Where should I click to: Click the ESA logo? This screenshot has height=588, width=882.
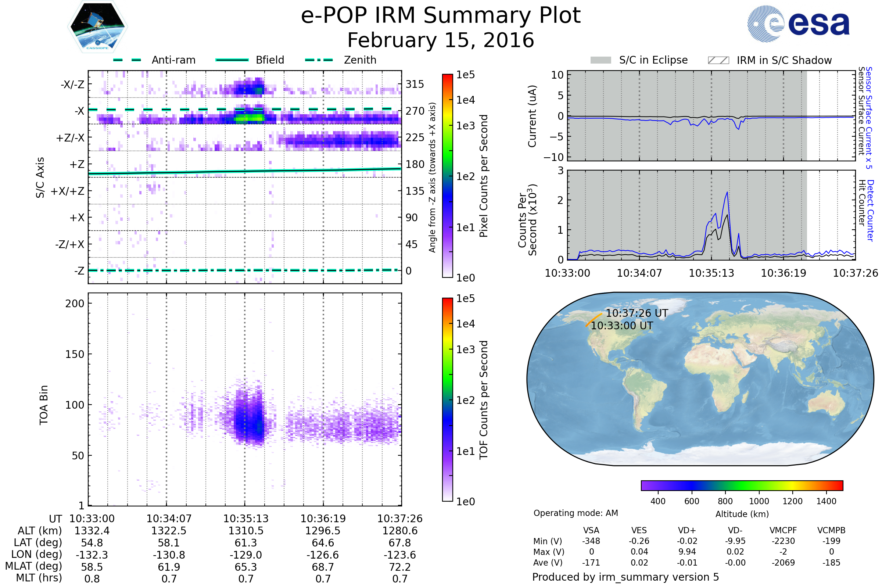point(798,24)
